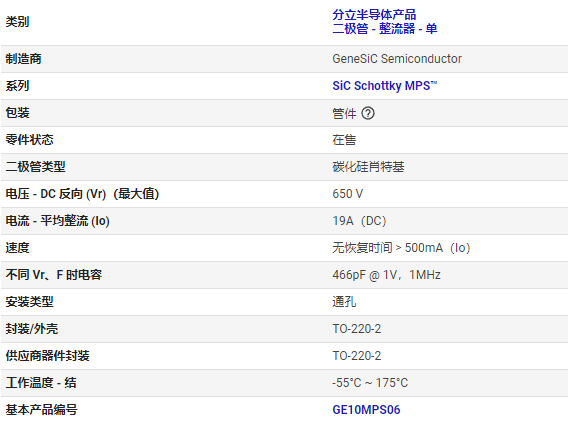Select the -55°C ~ 175°C temperature value
This screenshot has height=422, width=568.
tap(370, 383)
